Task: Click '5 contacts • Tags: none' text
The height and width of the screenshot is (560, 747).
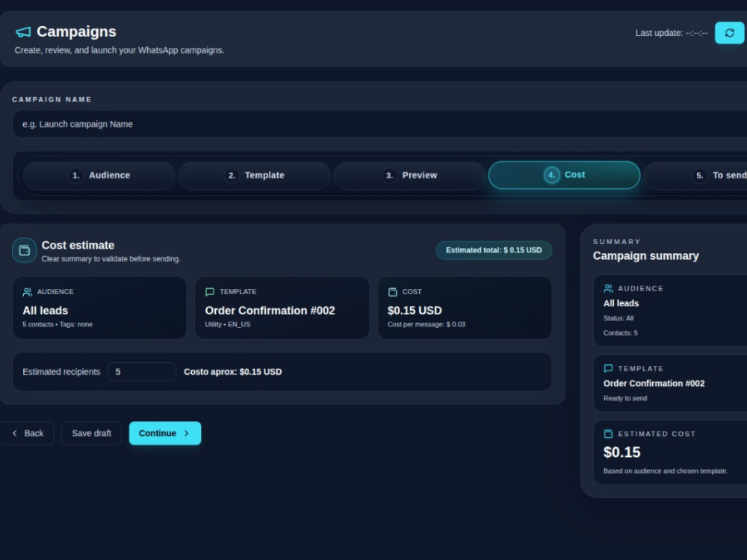Action: [58, 324]
